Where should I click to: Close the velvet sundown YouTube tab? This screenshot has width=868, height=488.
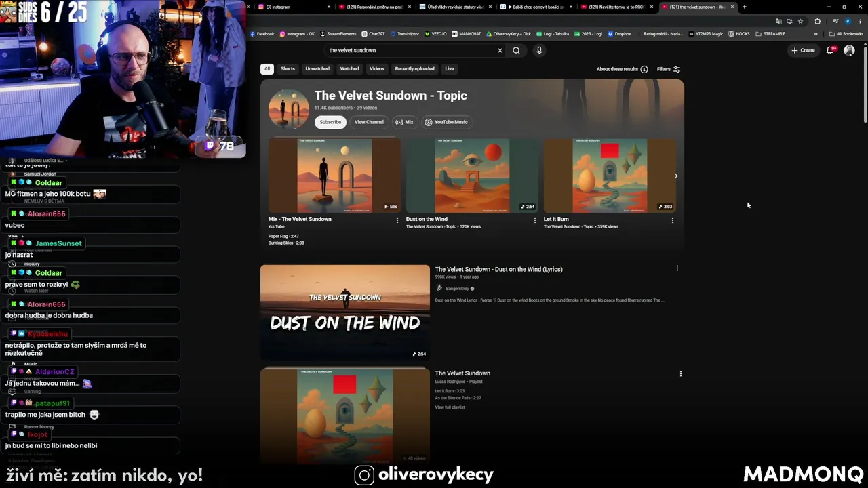point(732,7)
